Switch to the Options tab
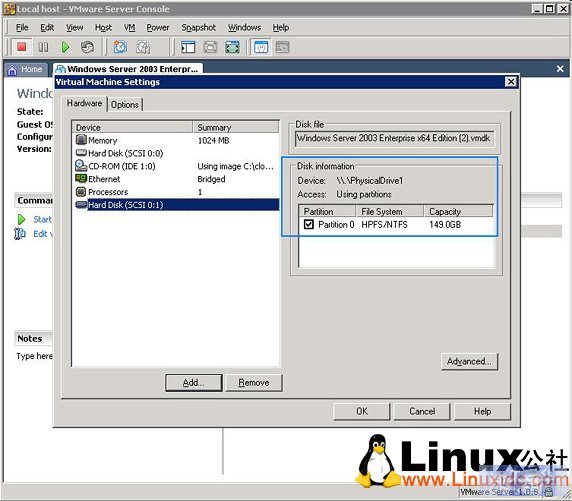Screen dimensions: 572x501 [x=125, y=105]
